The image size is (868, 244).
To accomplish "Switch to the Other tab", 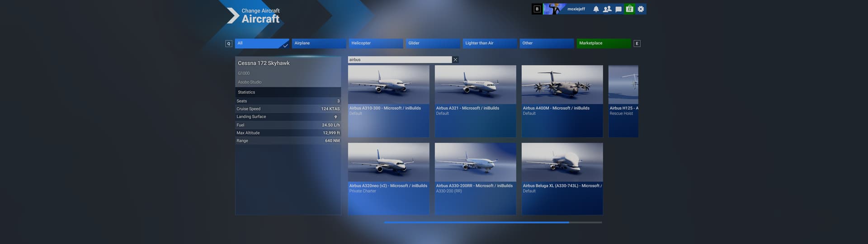I will point(547,43).
